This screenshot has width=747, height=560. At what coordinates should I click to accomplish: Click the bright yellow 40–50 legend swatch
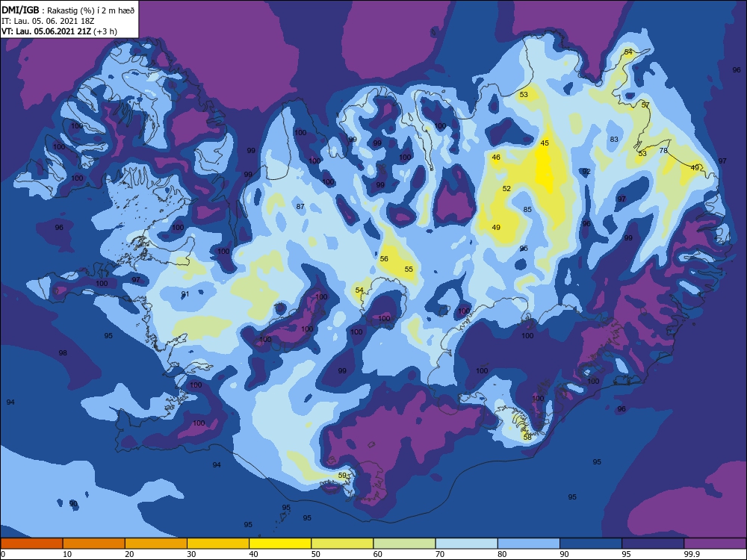[280, 544]
